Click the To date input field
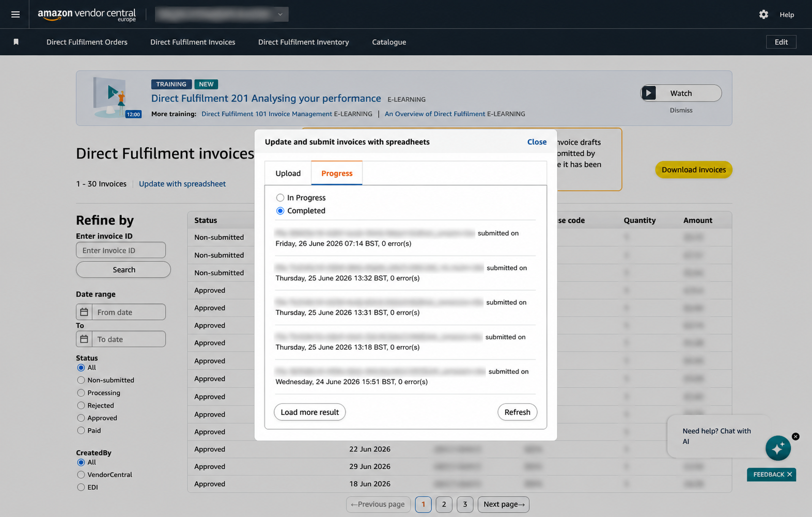This screenshot has width=812, height=517. [129, 339]
